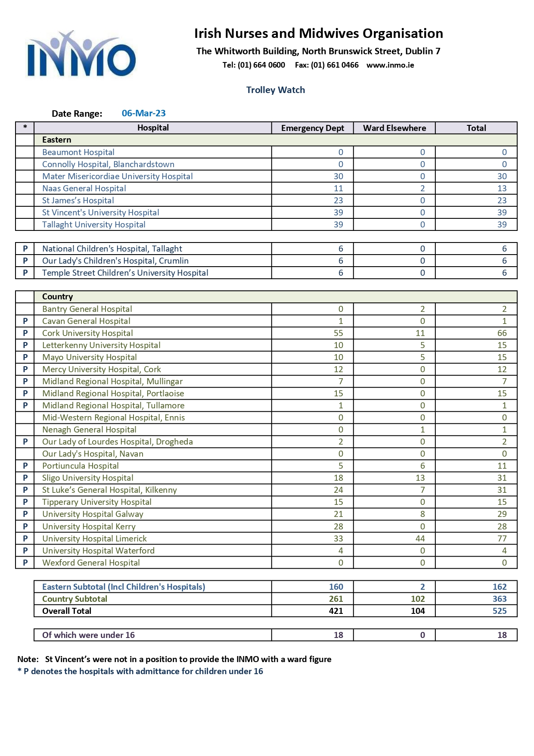Select the Eastern section heading
This screenshot has width=534, height=756.
click(57, 140)
